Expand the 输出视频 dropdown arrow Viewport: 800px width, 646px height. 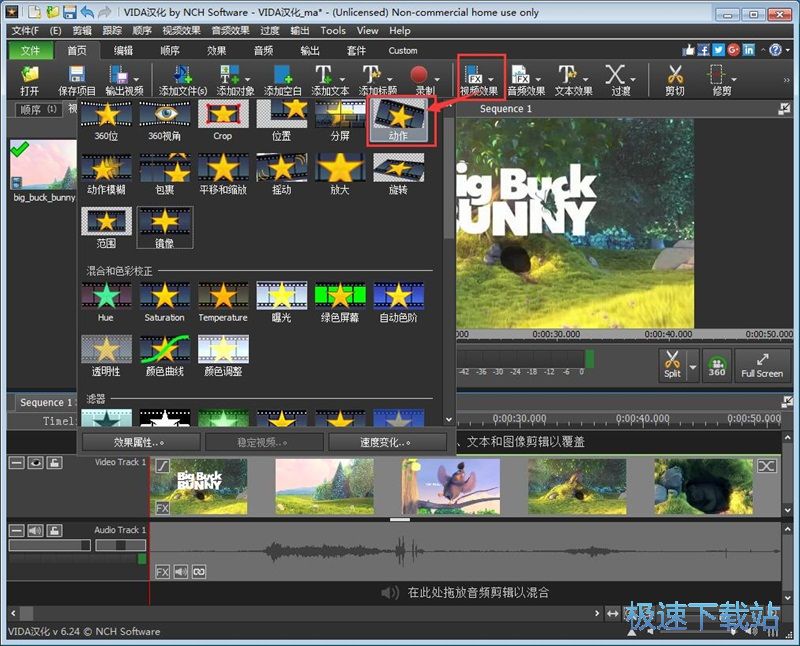136,80
